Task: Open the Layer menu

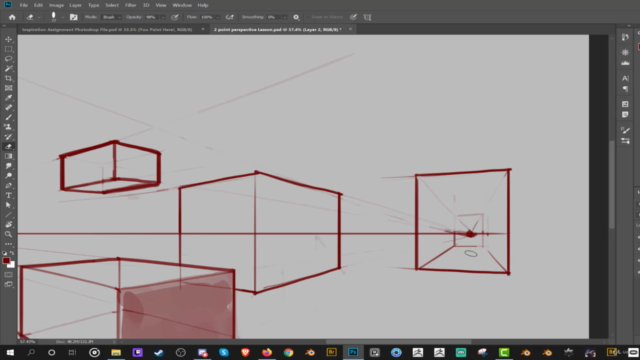Action: tap(75, 5)
